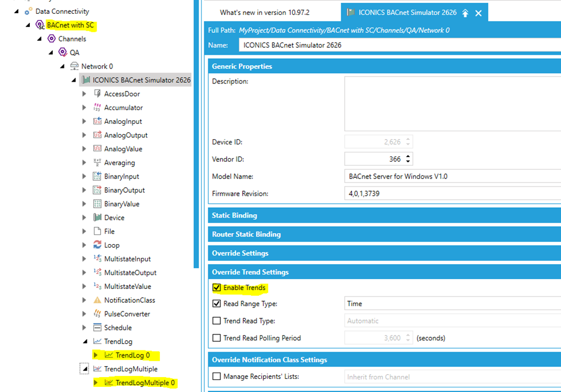The image size is (561, 392).
Task: Check Manage Recipients' Lists option
Action: [x=216, y=377]
